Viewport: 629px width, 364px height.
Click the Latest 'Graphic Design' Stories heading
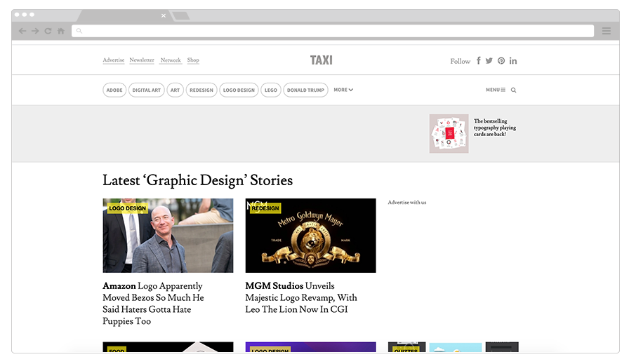(198, 180)
